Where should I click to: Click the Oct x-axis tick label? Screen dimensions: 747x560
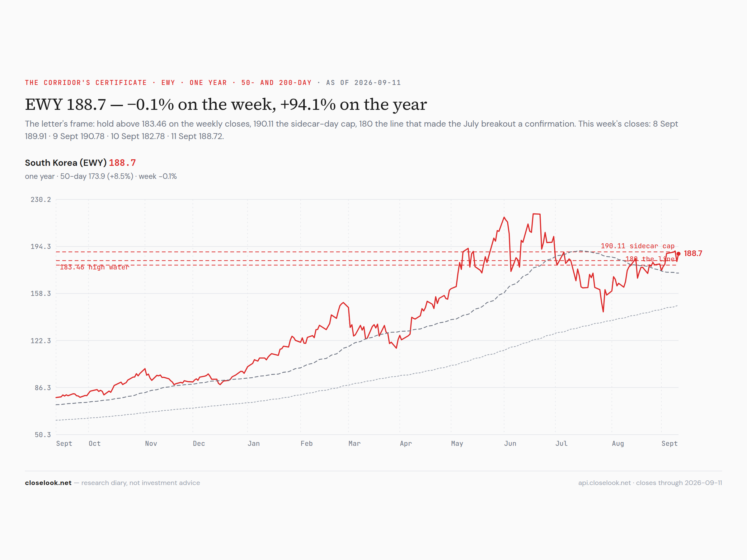point(95,444)
